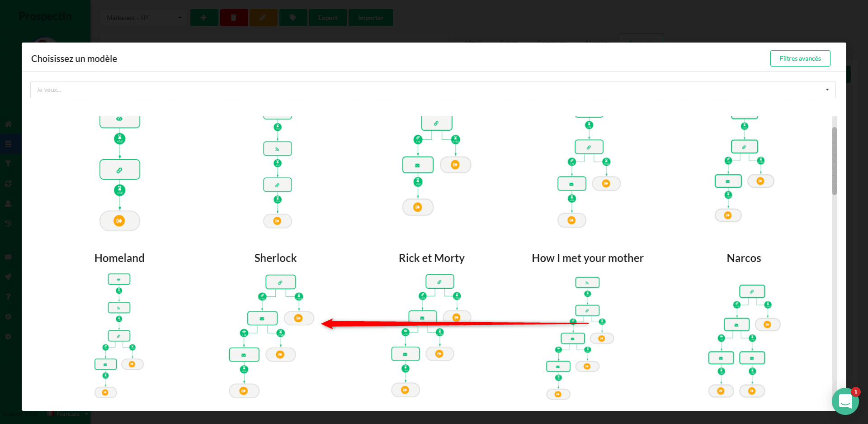Click the Export button
Viewport: 868px width, 424px height.
(x=328, y=18)
